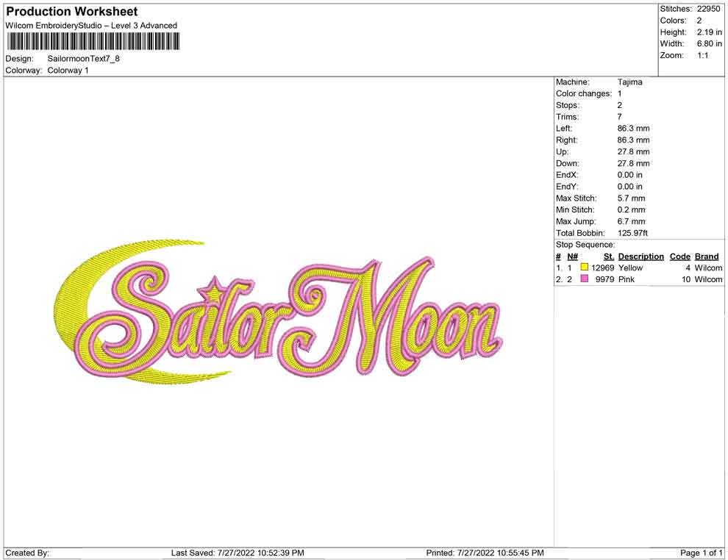Viewport: 728px width, 560px height.
Task: Click the 'Color changes:' label
Action: [x=584, y=94]
